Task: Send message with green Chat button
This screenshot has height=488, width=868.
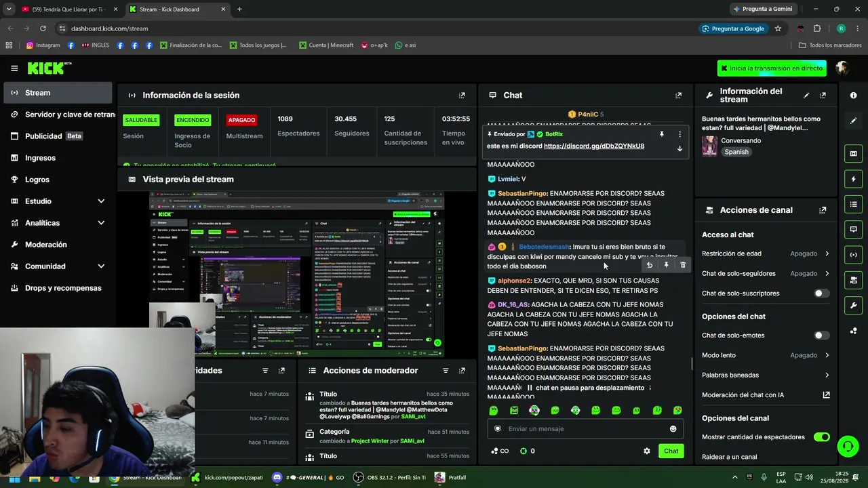Action: point(671,451)
